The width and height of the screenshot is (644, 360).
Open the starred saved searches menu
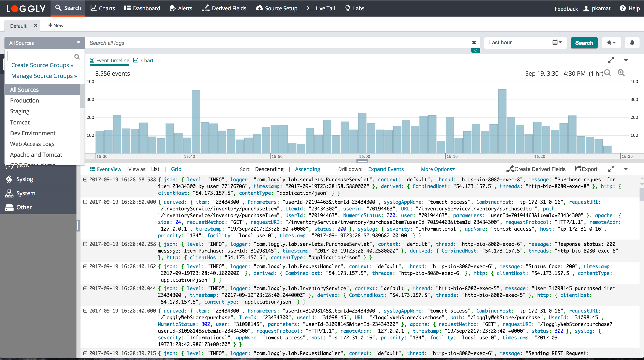click(611, 43)
